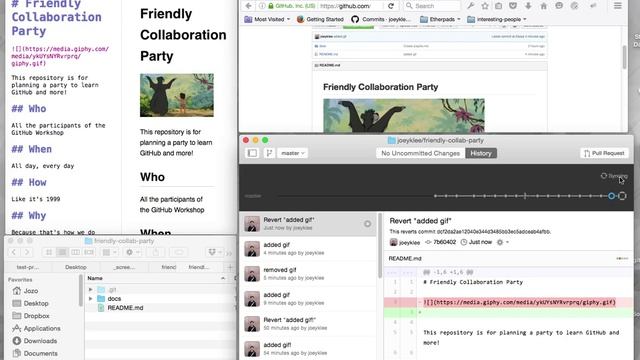Switch to the test-pr... Finder tab

pyautogui.click(x=28, y=267)
